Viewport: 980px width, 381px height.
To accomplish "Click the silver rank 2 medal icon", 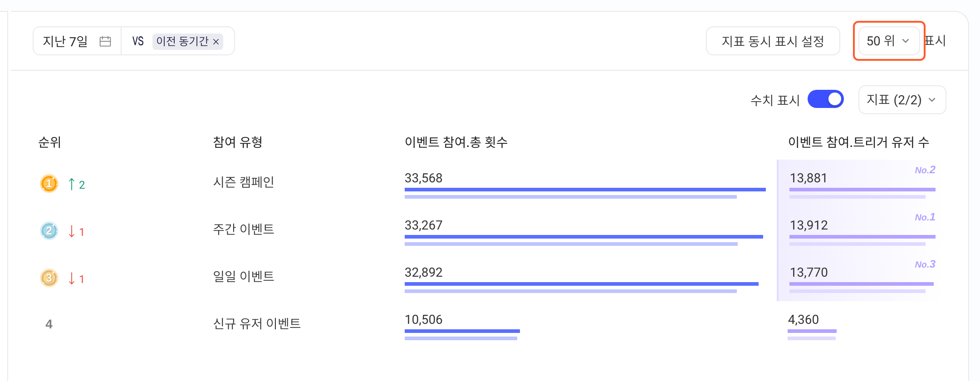I will pos(49,231).
